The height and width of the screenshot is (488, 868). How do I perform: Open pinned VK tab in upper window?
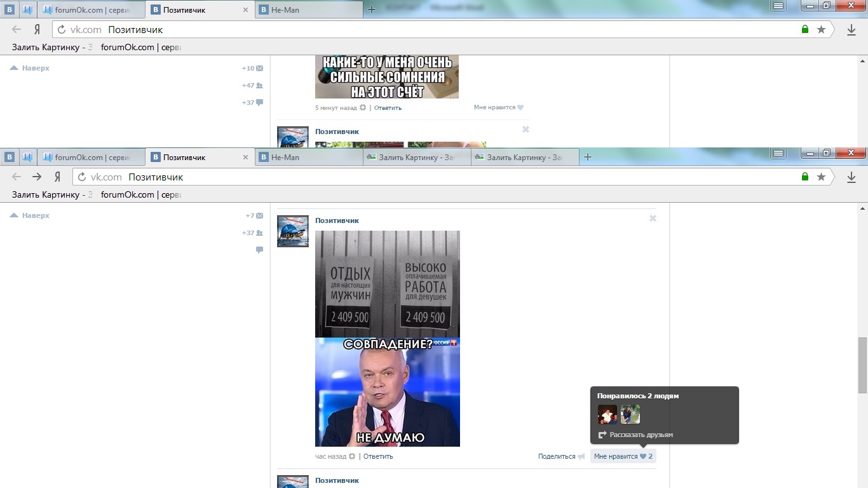tap(10, 10)
